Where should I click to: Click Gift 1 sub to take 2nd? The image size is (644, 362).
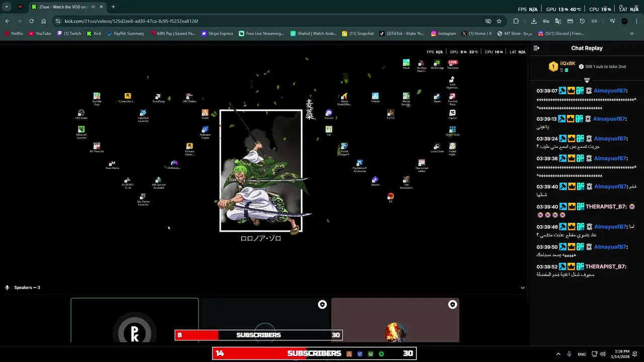click(x=602, y=66)
